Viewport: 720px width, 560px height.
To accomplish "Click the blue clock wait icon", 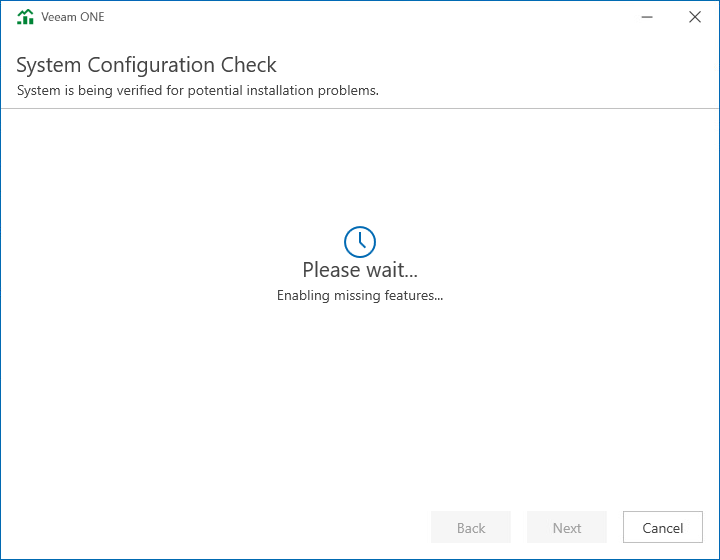I will click(360, 242).
